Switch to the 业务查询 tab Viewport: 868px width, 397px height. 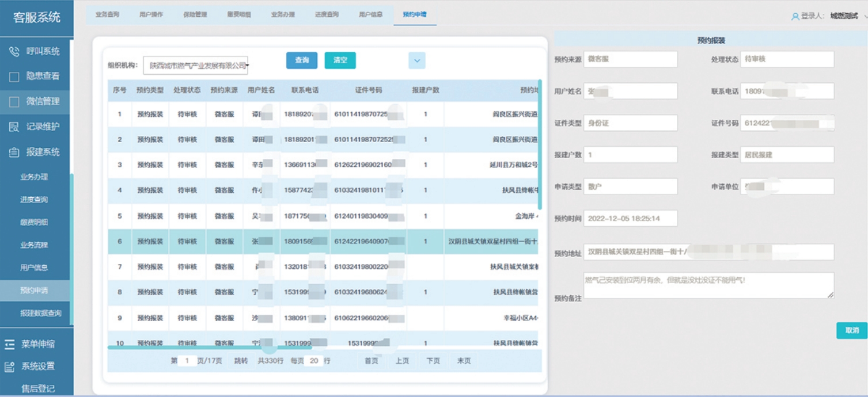pos(107,14)
